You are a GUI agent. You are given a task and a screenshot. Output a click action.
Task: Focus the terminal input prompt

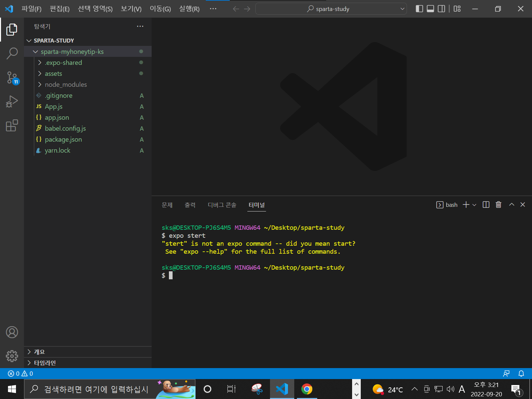click(x=171, y=275)
